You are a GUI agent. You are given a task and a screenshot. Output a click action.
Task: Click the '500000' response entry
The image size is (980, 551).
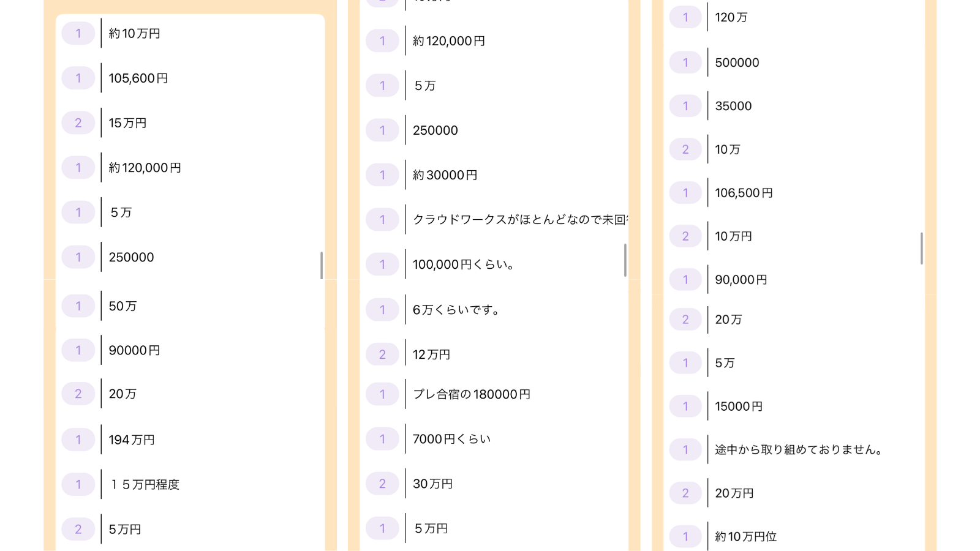(x=737, y=62)
